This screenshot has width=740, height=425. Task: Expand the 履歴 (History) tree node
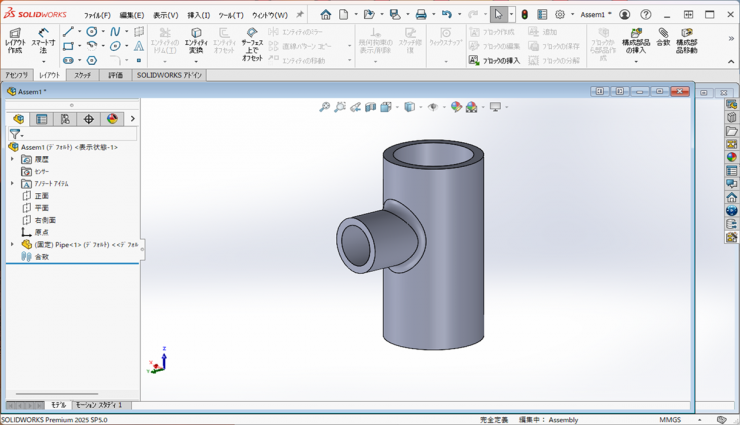[x=13, y=159]
